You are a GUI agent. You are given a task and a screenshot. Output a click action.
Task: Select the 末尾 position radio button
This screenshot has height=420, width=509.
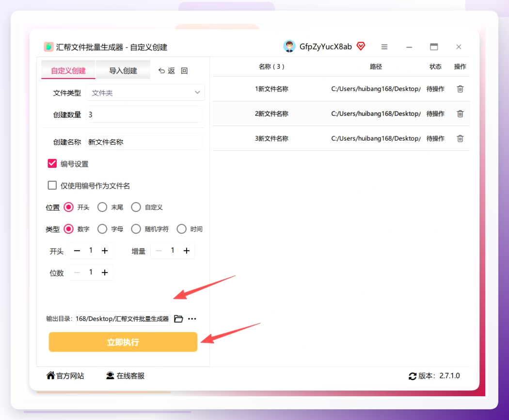coord(102,207)
